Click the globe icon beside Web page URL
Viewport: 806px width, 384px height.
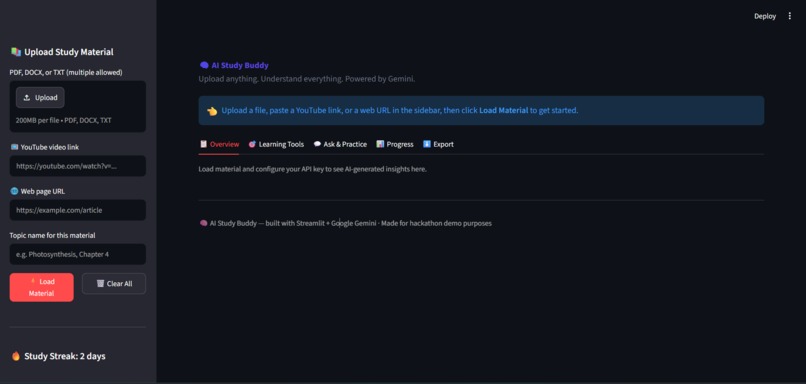click(14, 191)
